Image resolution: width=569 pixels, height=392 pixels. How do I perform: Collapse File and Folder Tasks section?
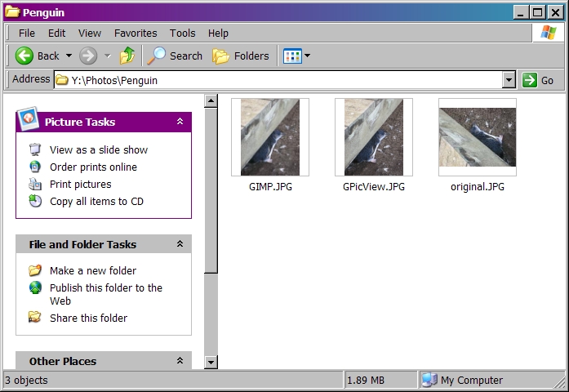180,244
